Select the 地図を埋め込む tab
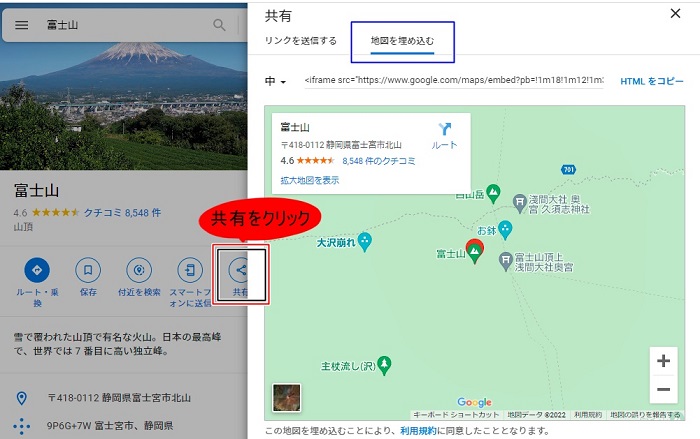This screenshot has height=439, width=700. 402,41
